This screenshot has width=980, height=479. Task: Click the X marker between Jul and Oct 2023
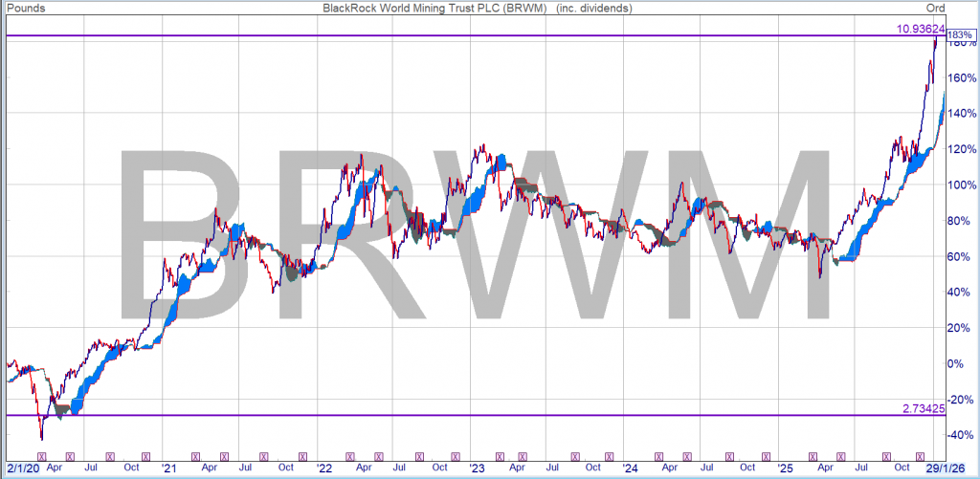click(576, 457)
